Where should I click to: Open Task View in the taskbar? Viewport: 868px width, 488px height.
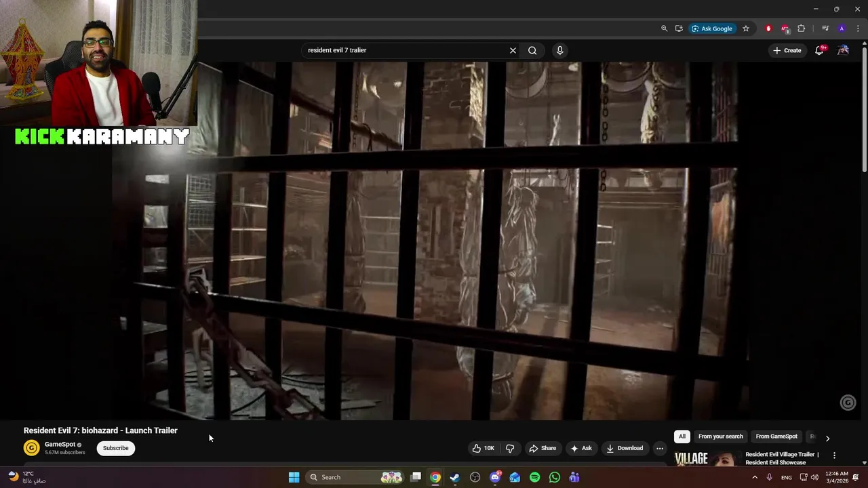pyautogui.click(x=416, y=477)
